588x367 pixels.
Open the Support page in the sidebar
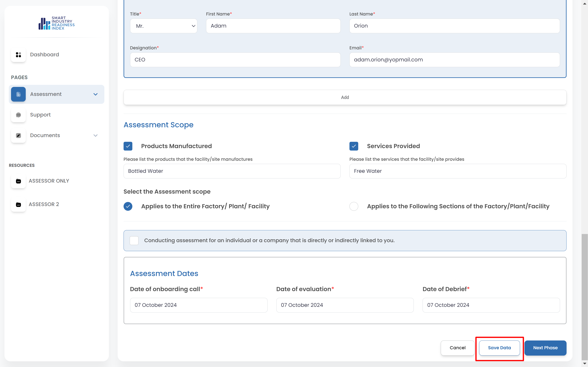(40, 115)
